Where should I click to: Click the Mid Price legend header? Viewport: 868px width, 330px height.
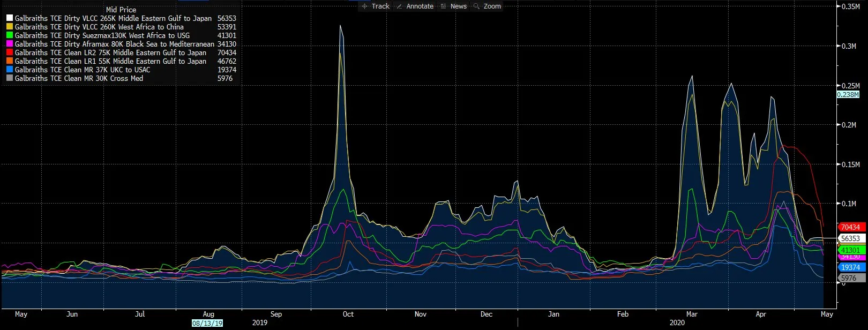coord(121,10)
